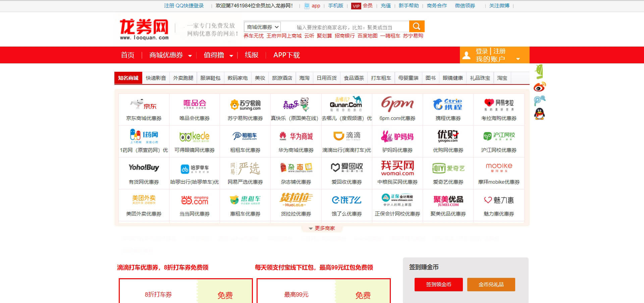
Task: Open the 当当 dangdang.com merchant logo
Action: [195, 200]
